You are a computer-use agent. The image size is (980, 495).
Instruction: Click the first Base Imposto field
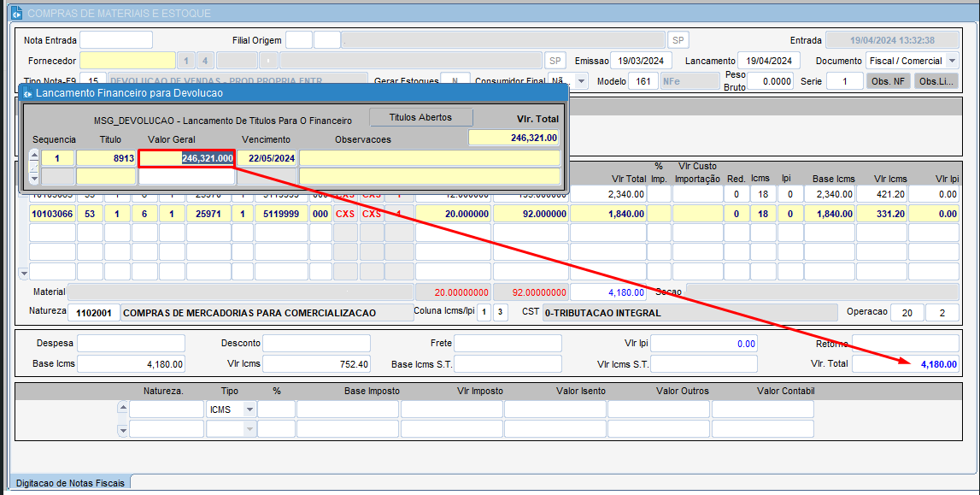(x=348, y=410)
